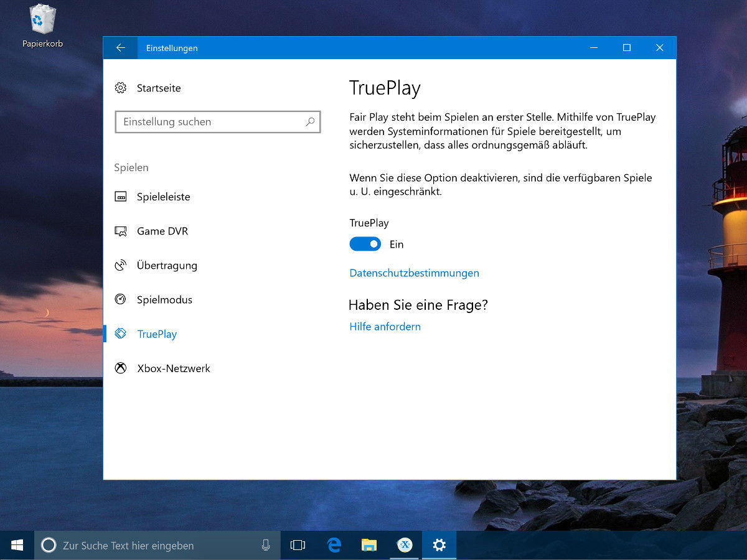Click the Einstellungen title bar text

172,48
